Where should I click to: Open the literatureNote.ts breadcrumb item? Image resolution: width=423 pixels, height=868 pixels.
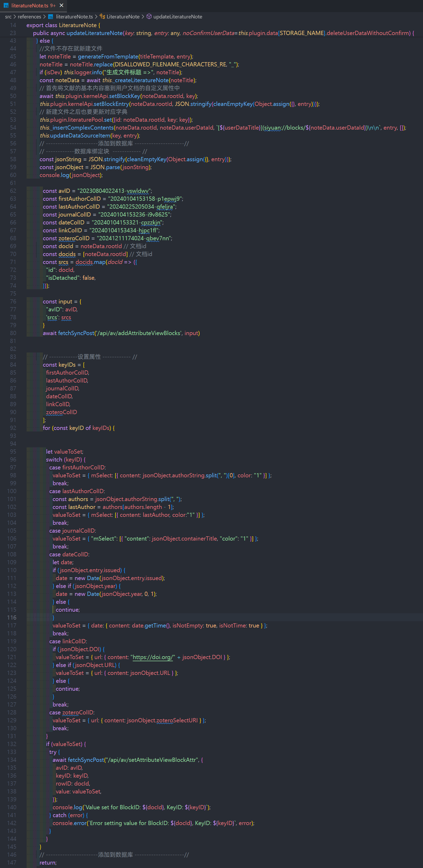coord(74,17)
